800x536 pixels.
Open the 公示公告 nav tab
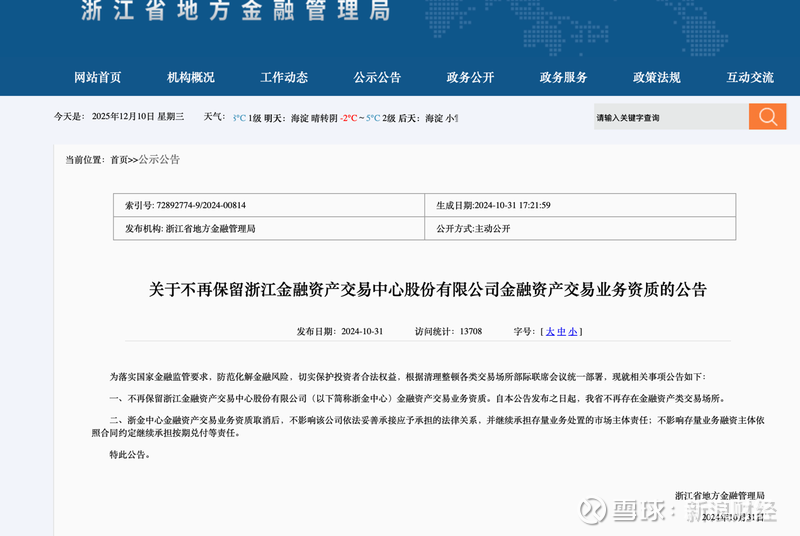click(x=378, y=78)
